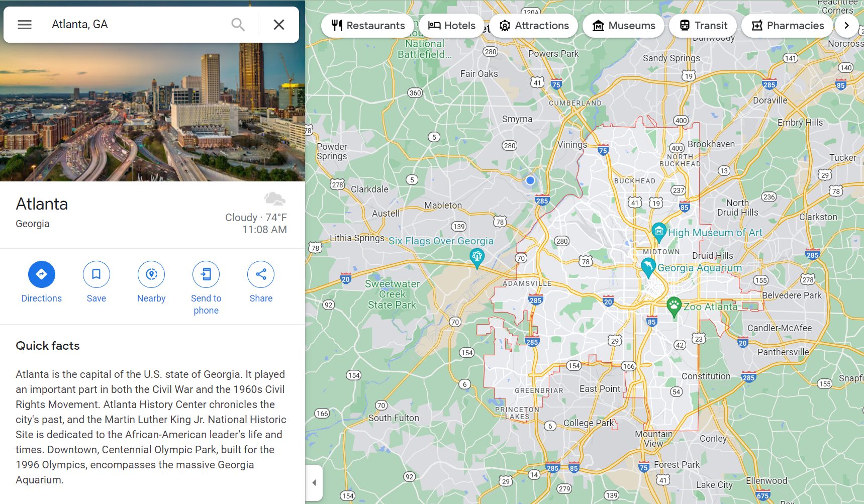Click the Conley map label
The width and height of the screenshot is (864, 504).
pos(713,438)
